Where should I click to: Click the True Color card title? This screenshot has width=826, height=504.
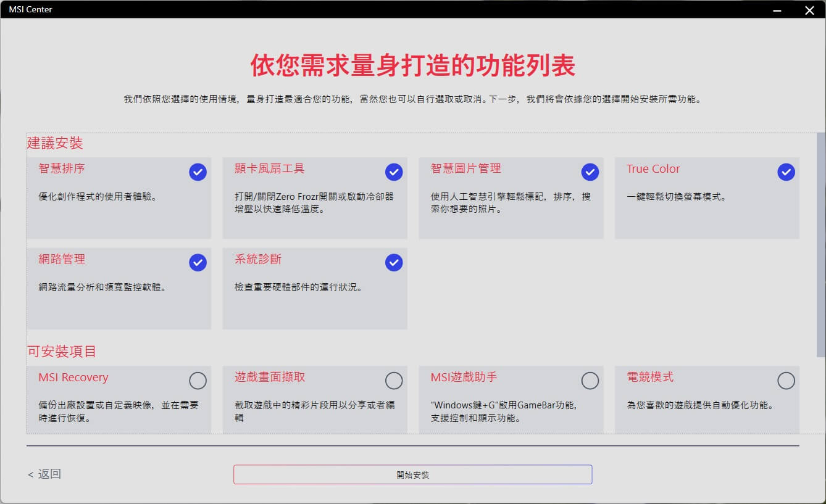[x=653, y=168]
